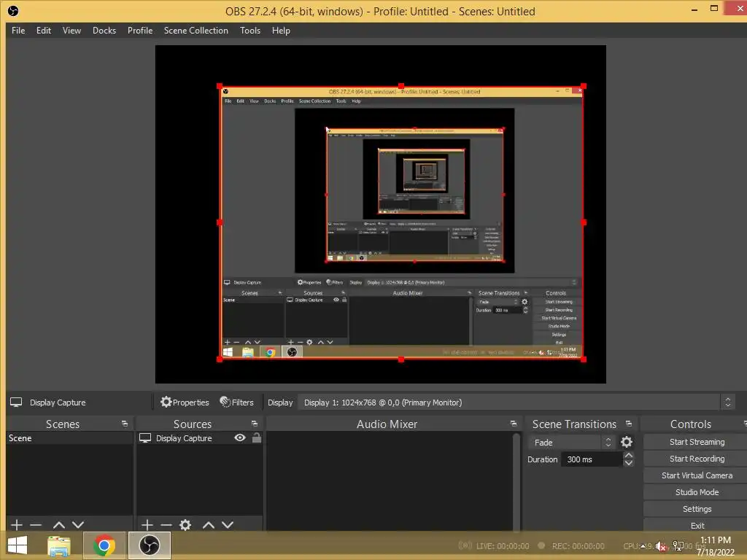Pop out the Scene Transitions dock
Viewport: 747px width, 560px height.
628,424
